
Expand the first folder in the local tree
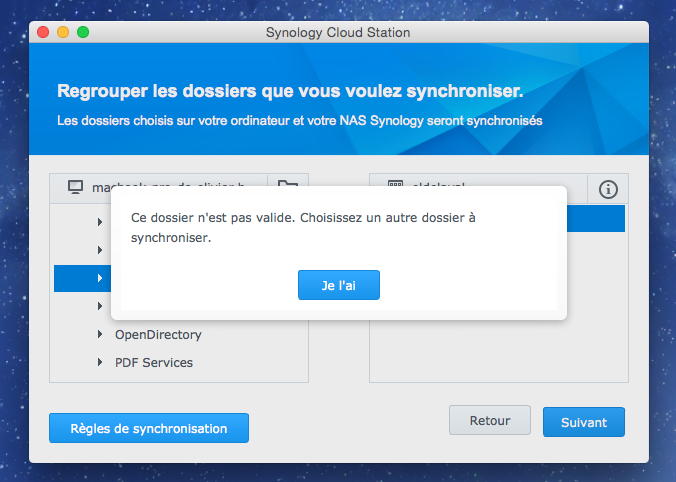click(100, 222)
